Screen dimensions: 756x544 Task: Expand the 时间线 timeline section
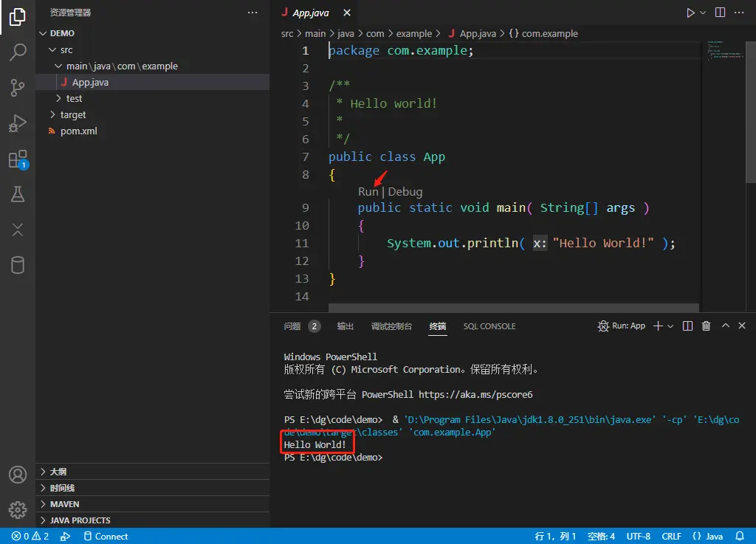pos(152,488)
